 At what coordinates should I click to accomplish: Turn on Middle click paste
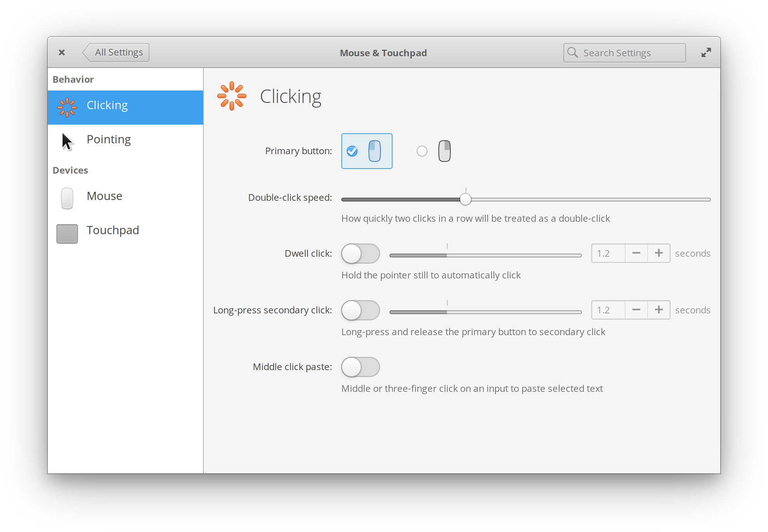[x=360, y=367]
